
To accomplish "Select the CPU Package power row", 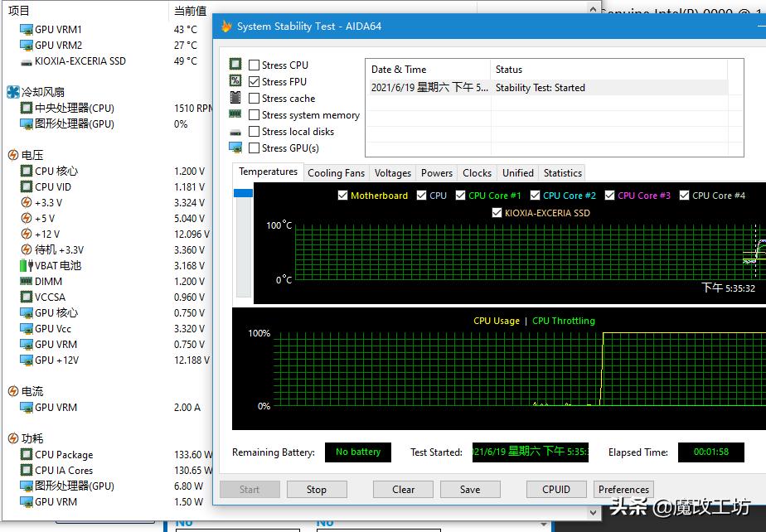I will (x=64, y=455).
